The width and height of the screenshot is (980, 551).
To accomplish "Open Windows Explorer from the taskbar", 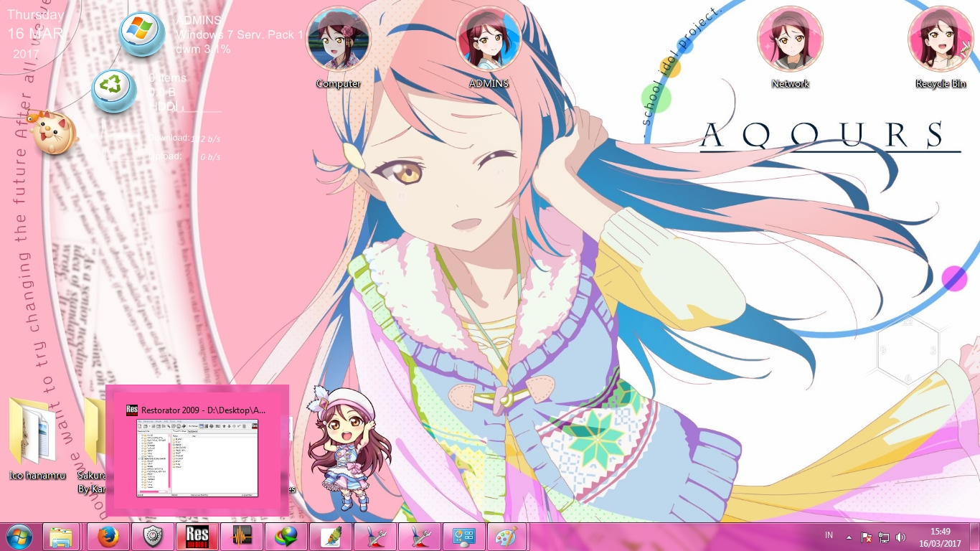I will [62, 537].
